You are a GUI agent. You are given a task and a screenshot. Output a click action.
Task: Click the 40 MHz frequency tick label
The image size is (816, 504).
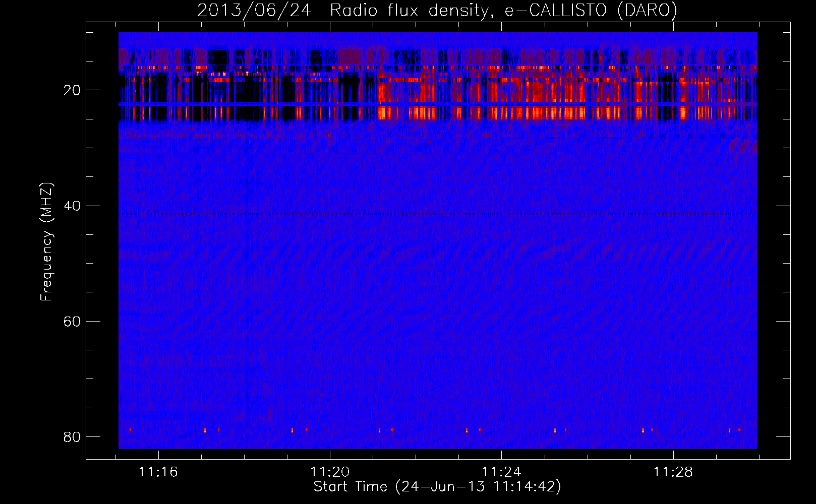click(72, 206)
